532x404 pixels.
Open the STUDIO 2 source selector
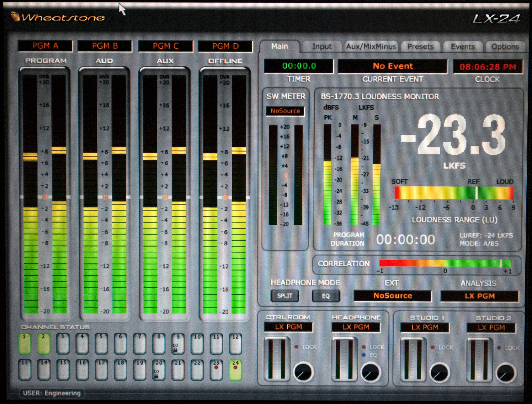click(491, 328)
